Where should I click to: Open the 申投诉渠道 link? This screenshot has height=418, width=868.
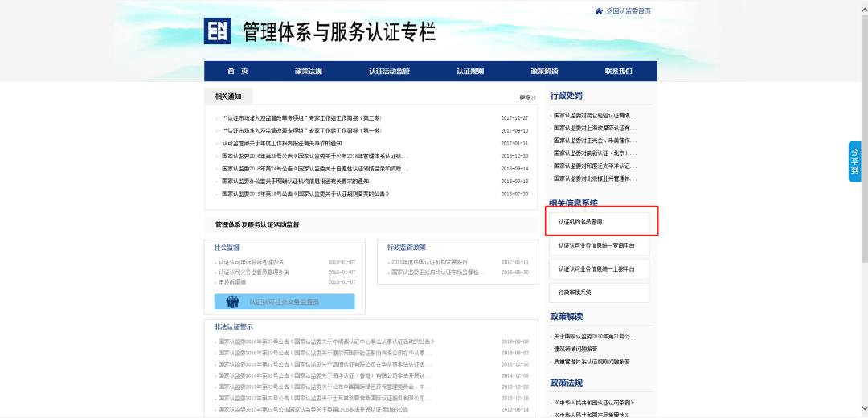coord(232,282)
